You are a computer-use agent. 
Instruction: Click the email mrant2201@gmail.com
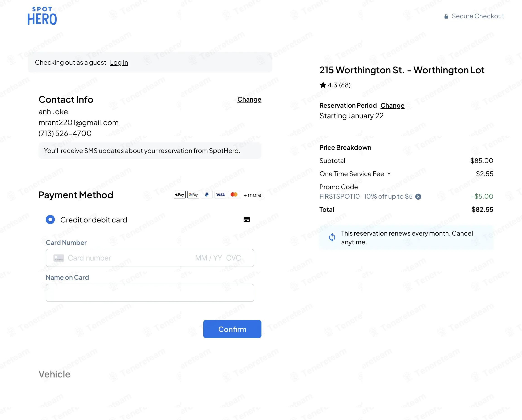pos(78,122)
